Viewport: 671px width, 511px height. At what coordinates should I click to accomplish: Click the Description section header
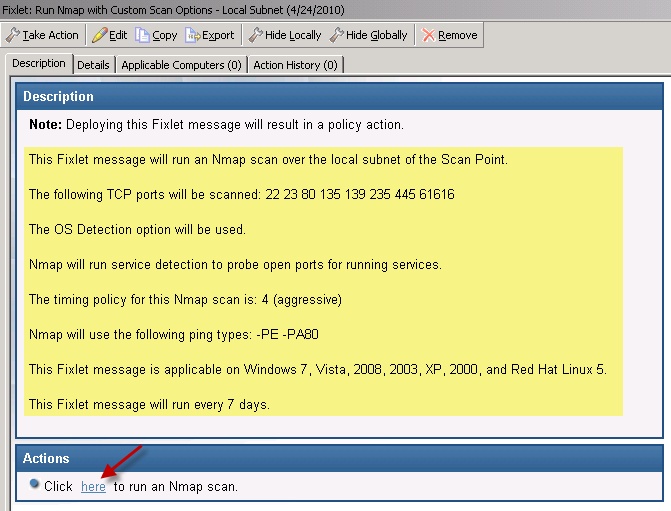point(339,97)
